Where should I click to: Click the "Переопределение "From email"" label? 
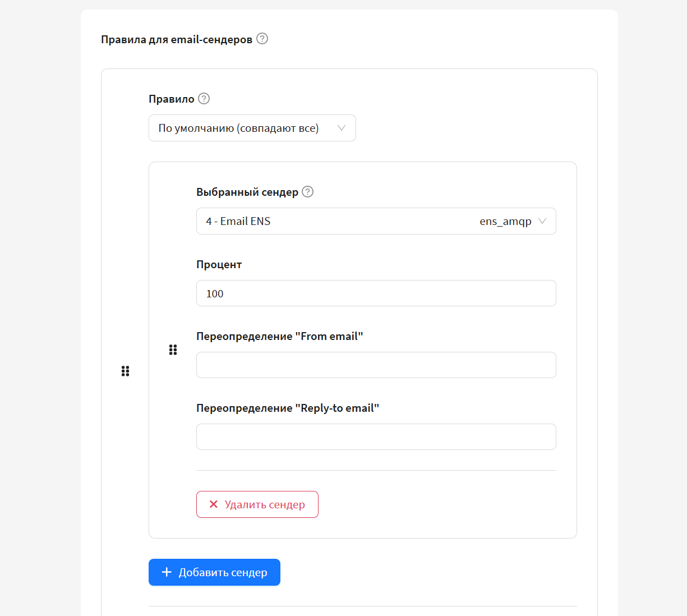tap(280, 336)
